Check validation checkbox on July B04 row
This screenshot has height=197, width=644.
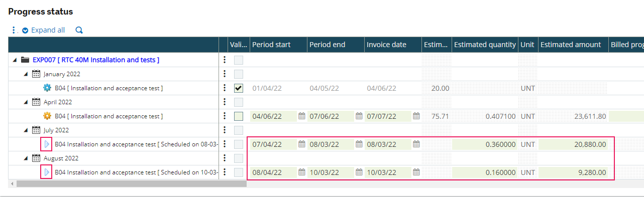click(239, 144)
